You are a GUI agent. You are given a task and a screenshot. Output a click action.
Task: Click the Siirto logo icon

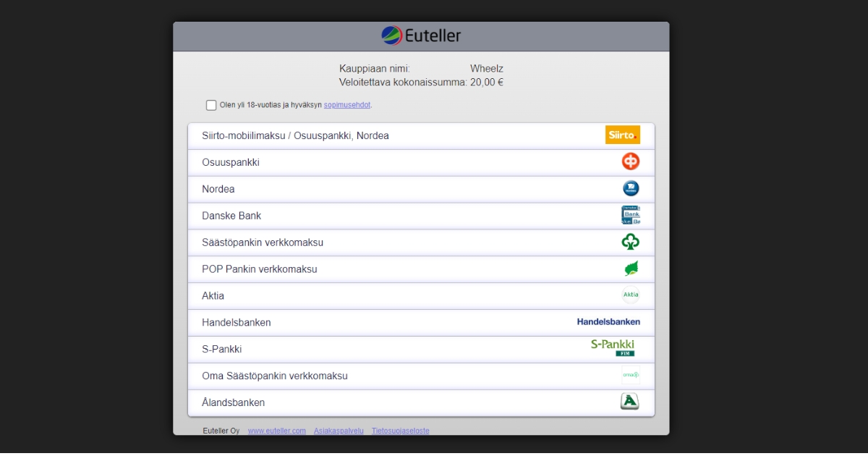(x=623, y=135)
